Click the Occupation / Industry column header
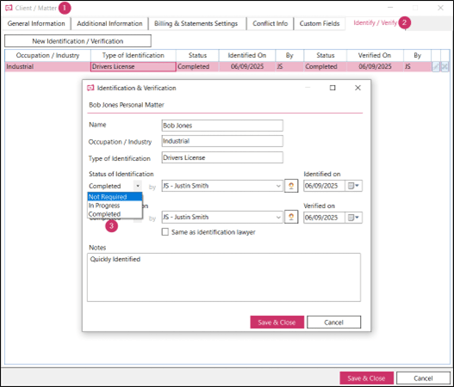The image size is (454, 387). [x=48, y=55]
